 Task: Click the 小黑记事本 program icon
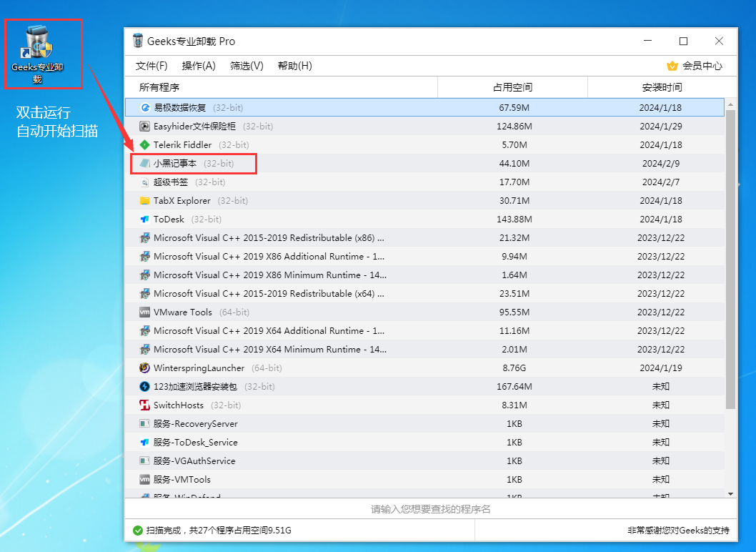[144, 164]
